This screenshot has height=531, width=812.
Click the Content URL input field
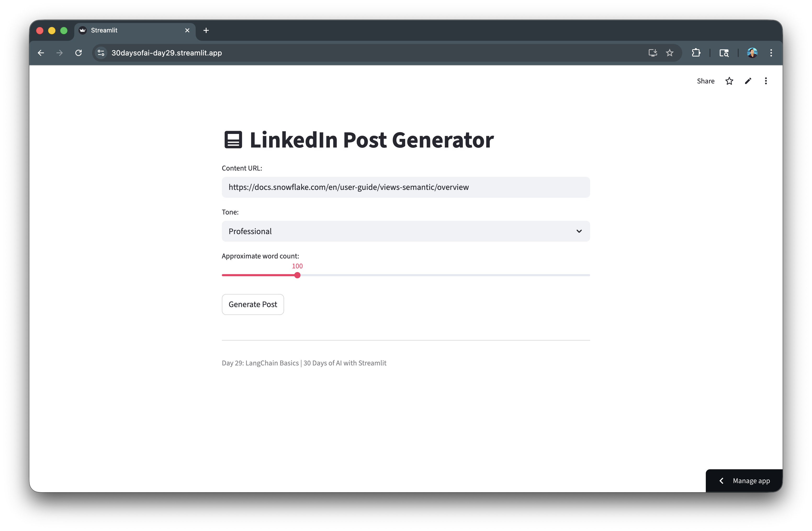(x=406, y=187)
